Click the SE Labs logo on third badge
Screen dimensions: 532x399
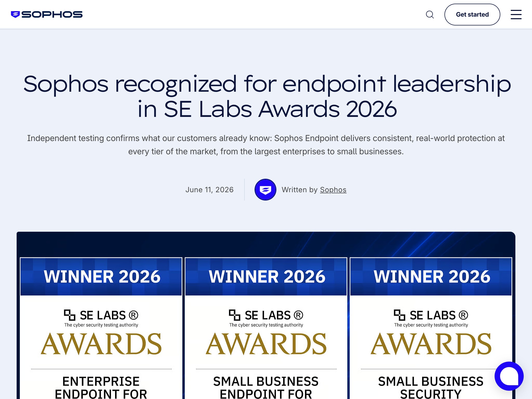click(431, 318)
